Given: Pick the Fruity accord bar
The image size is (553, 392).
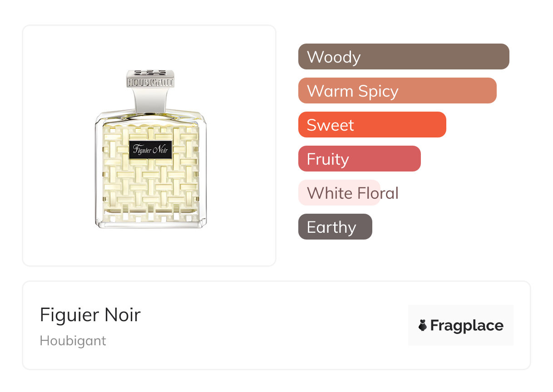Looking at the screenshot, I should pos(359,159).
